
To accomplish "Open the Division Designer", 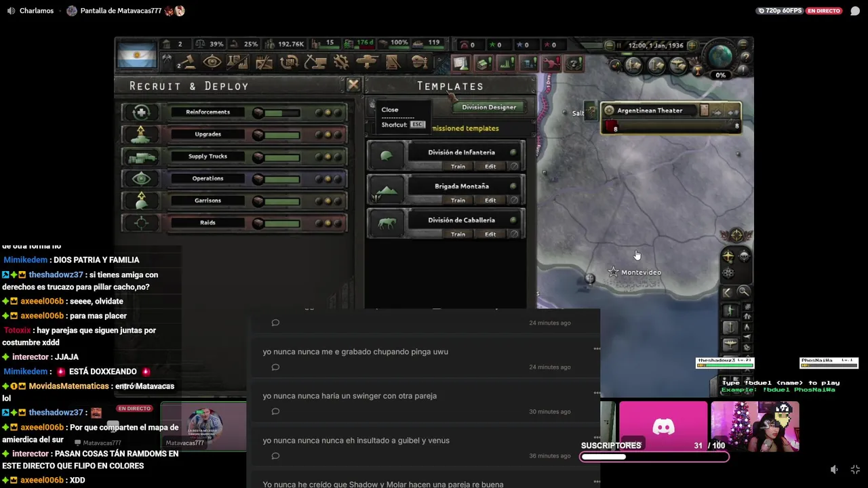I will click(489, 107).
